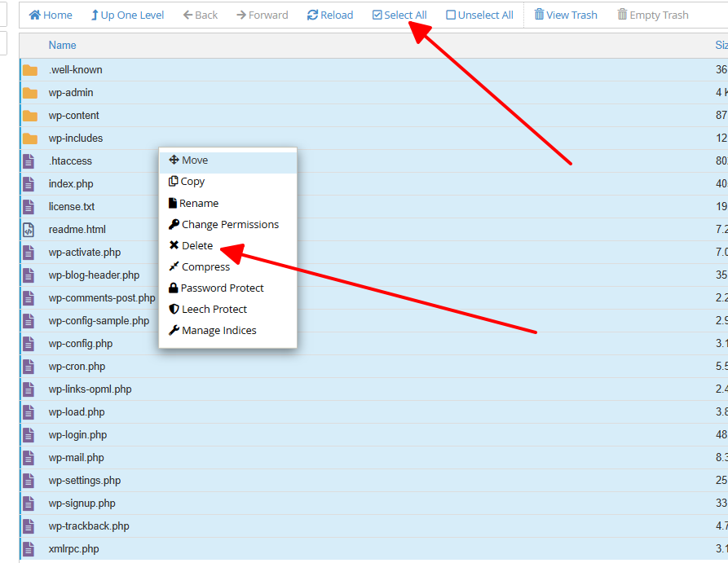Click Change Permissions menu entry
This screenshot has width=728, height=563.
click(223, 225)
